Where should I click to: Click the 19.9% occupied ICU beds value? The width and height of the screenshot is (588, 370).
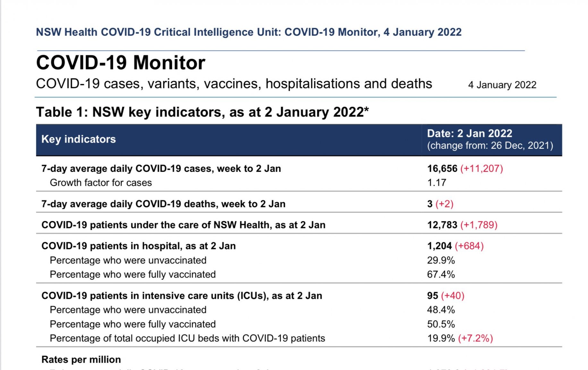coord(441,338)
